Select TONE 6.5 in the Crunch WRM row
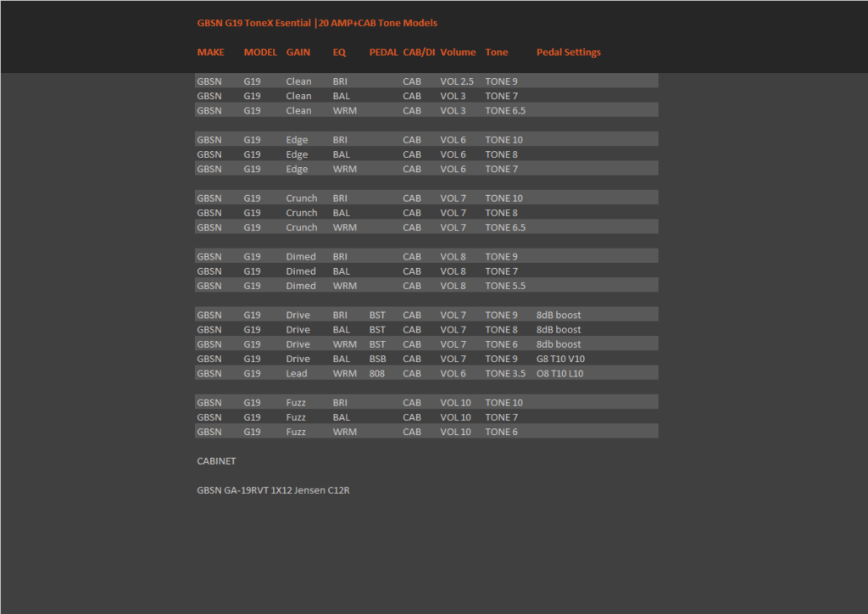The height and width of the screenshot is (614, 868). coord(505,227)
